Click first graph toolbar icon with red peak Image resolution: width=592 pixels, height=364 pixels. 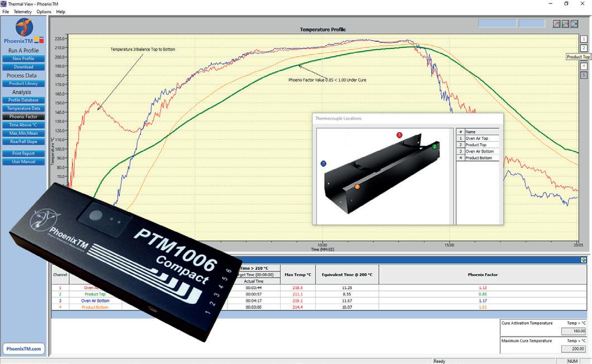[556, 24]
